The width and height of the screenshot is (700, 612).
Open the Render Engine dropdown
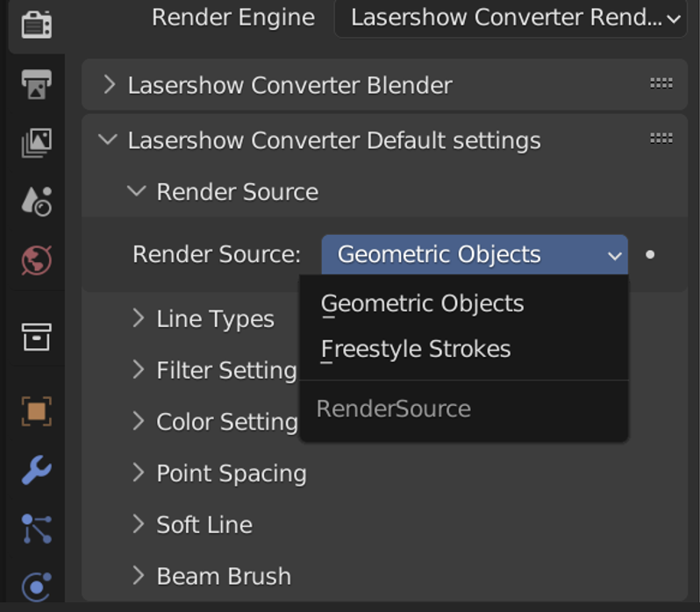[x=511, y=18]
